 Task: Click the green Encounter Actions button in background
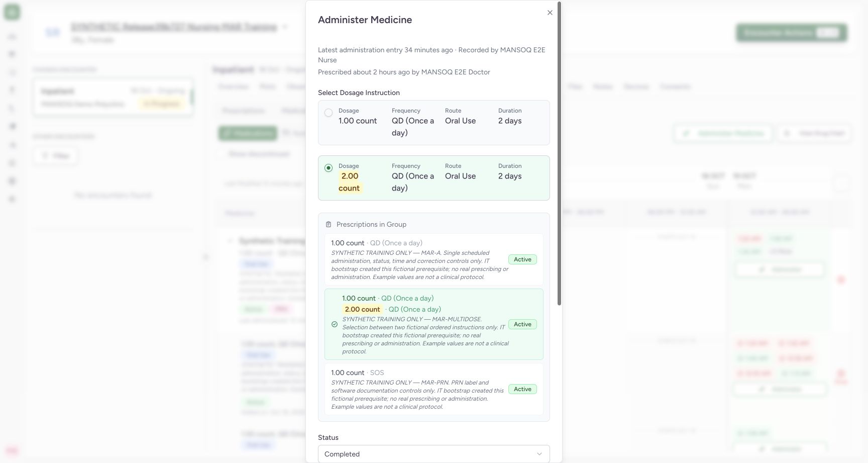[x=792, y=33]
